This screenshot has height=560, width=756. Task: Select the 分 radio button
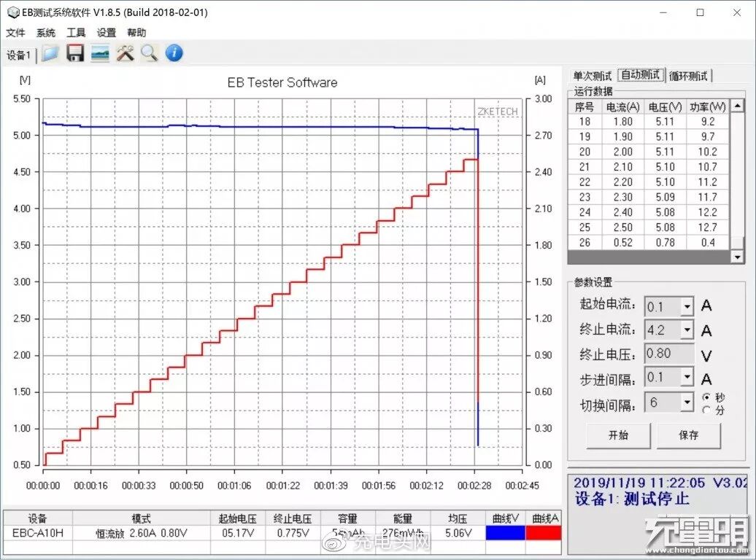(x=706, y=410)
